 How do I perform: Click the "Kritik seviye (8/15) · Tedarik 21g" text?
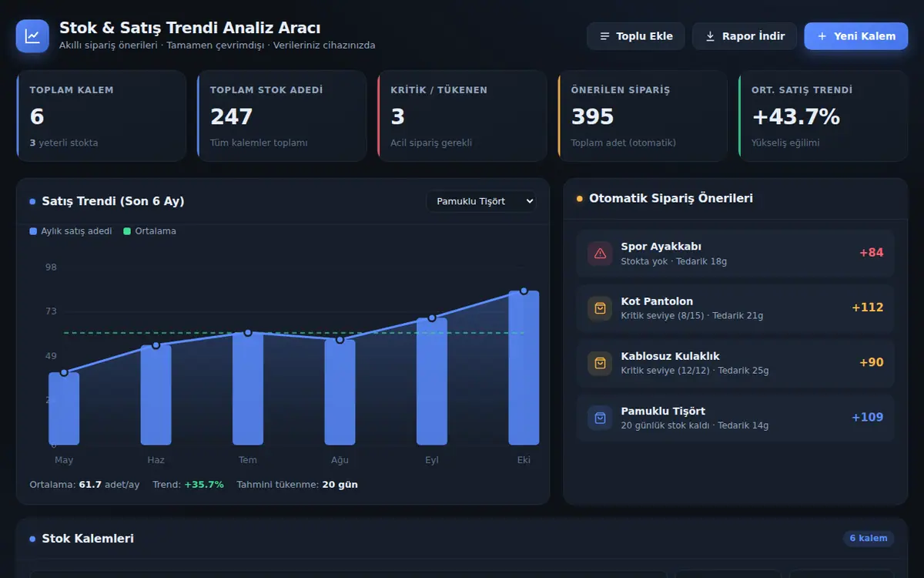pos(692,316)
